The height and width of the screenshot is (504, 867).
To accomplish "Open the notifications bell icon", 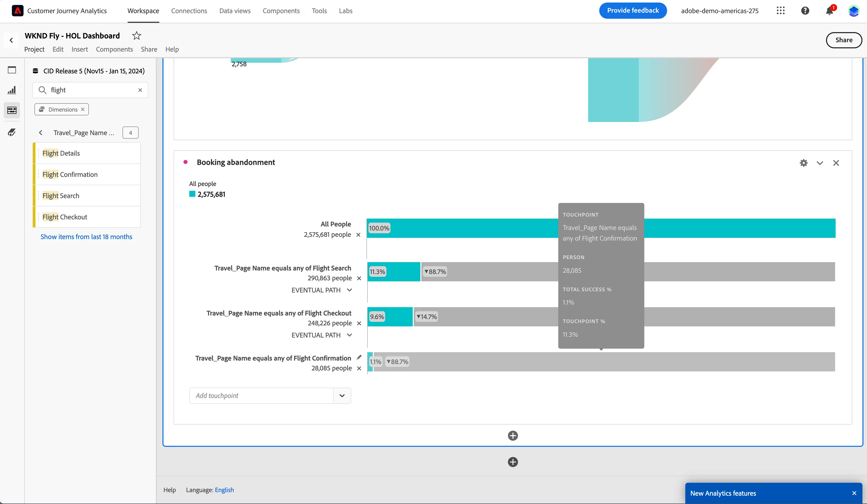I will [x=830, y=11].
